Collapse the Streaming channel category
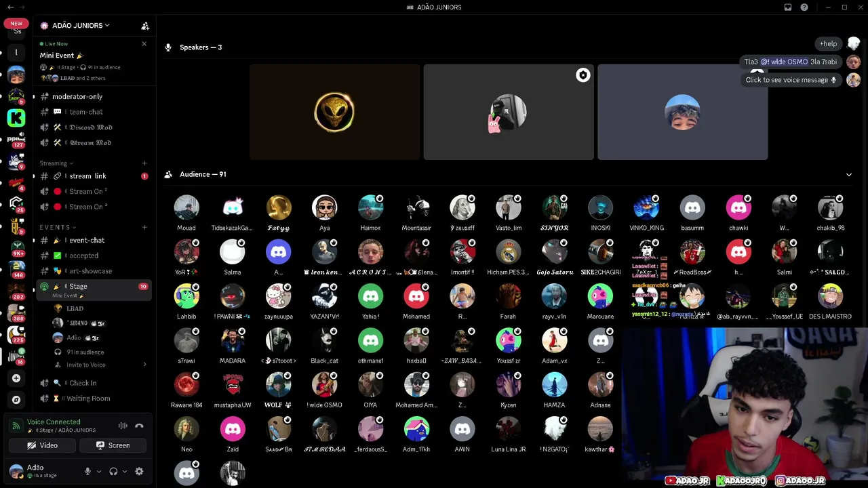The height and width of the screenshot is (488, 868). 56,163
